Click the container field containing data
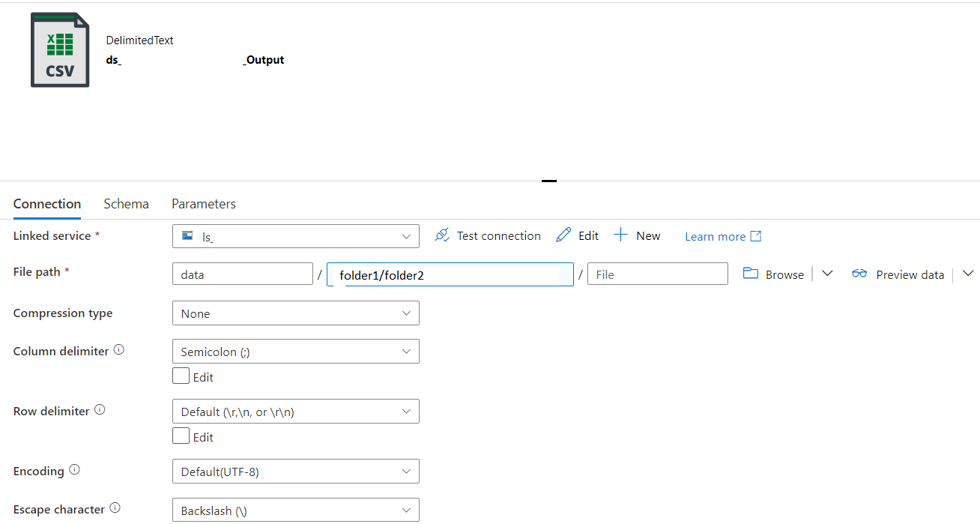This screenshot has width=980, height=524. (243, 274)
